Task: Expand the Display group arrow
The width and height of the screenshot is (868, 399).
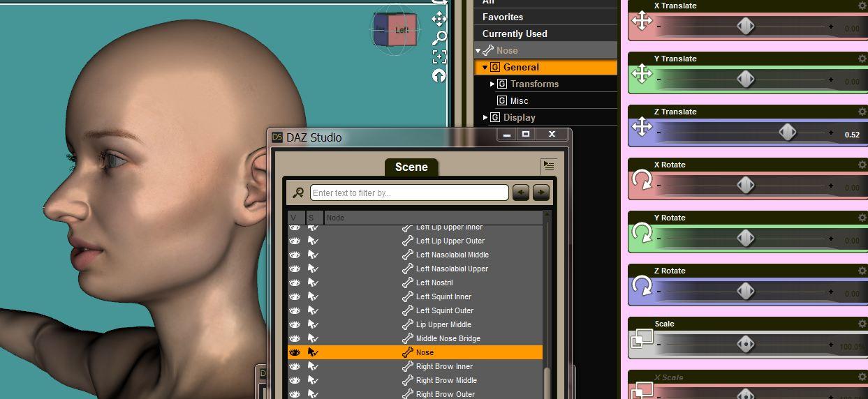Action: coord(485,117)
